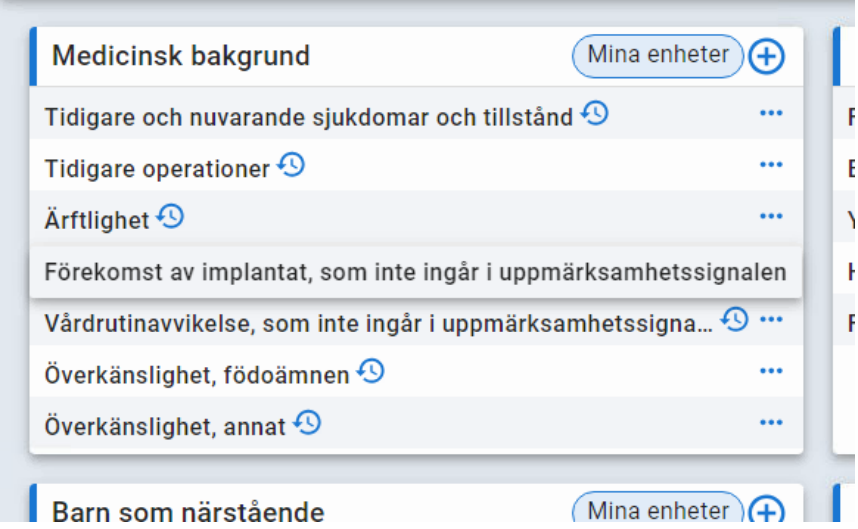Open three-dot menu on Vårdrutinavvikelse row
858x529 pixels.
click(x=770, y=320)
